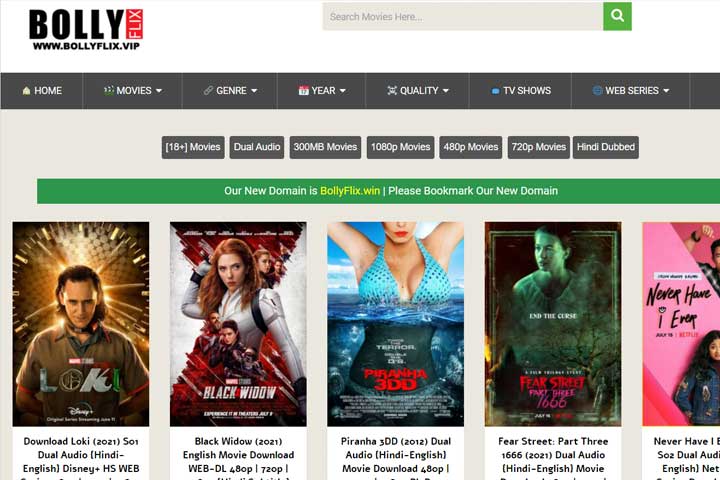
Task: Click the calendar icon beside YEAR
Action: [x=304, y=90]
